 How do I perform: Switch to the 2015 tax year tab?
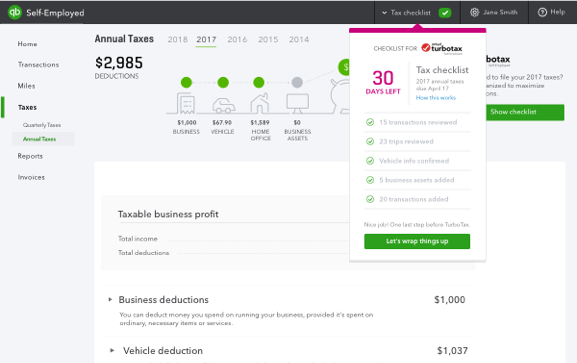coord(268,39)
